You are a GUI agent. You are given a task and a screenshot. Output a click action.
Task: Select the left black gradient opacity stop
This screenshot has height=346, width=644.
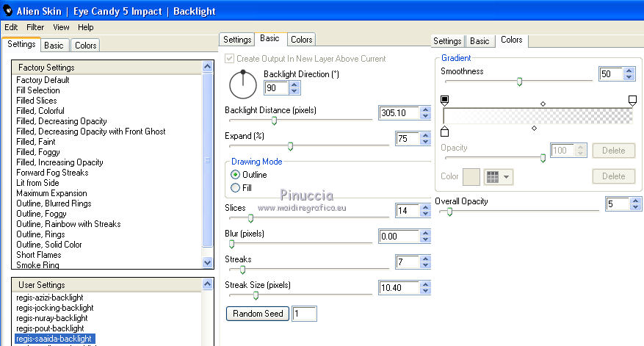[444, 100]
